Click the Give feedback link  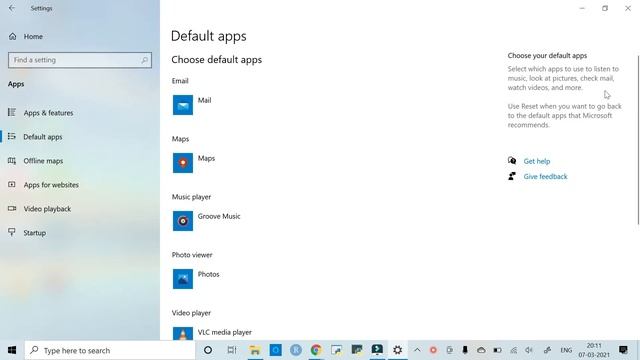545,176
